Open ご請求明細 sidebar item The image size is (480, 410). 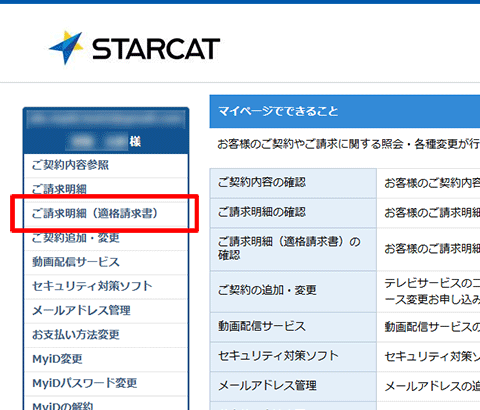(106, 189)
